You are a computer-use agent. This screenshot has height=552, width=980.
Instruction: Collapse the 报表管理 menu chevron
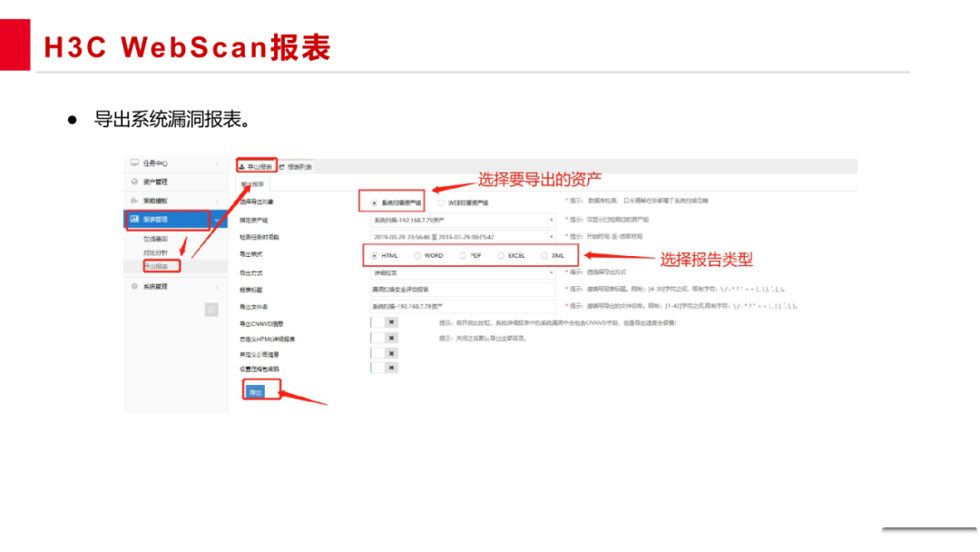(217, 220)
